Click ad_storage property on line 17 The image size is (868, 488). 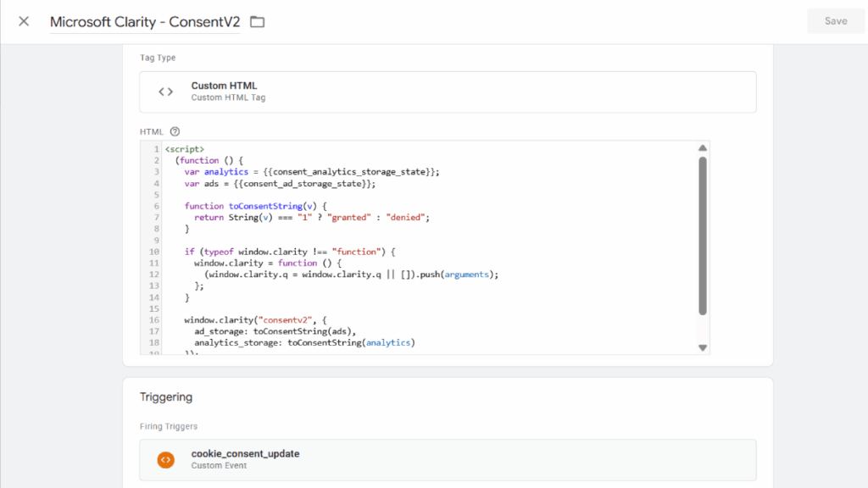pyautogui.click(x=221, y=331)
